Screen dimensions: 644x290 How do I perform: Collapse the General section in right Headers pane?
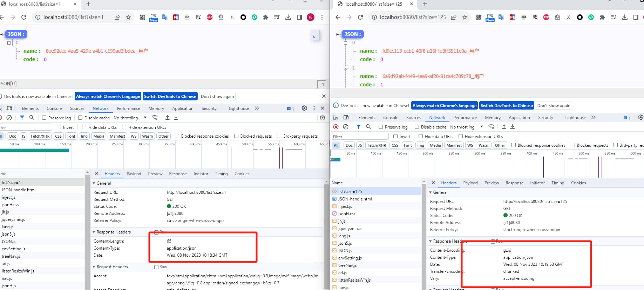pos(431,192)
